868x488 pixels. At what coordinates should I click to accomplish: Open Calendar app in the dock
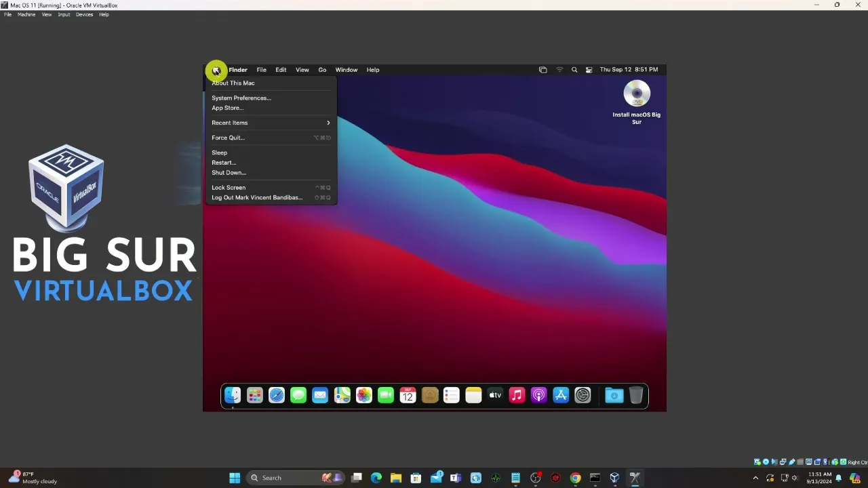click(x=408, y=395)
